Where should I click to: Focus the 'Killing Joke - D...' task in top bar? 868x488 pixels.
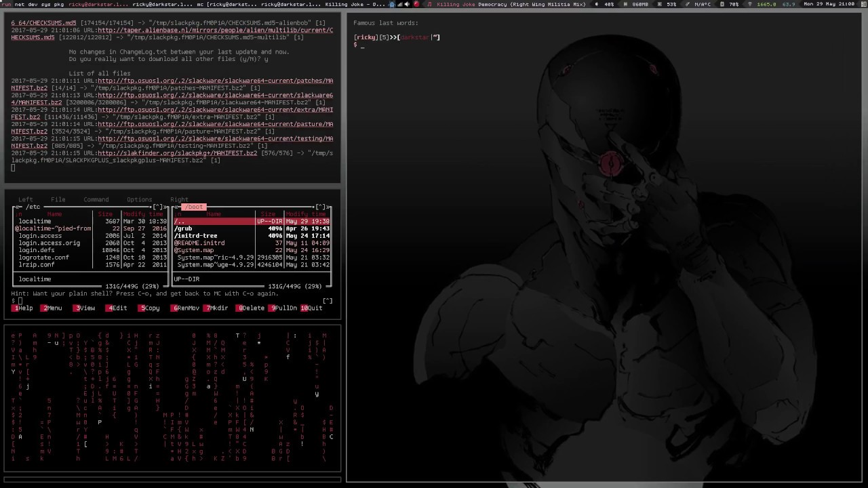pos(355,4)
